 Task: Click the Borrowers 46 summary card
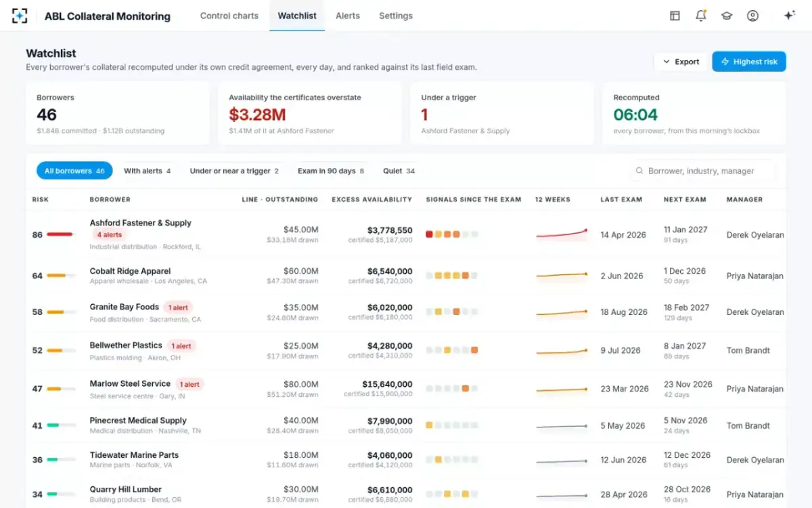(x=118, y=114)
